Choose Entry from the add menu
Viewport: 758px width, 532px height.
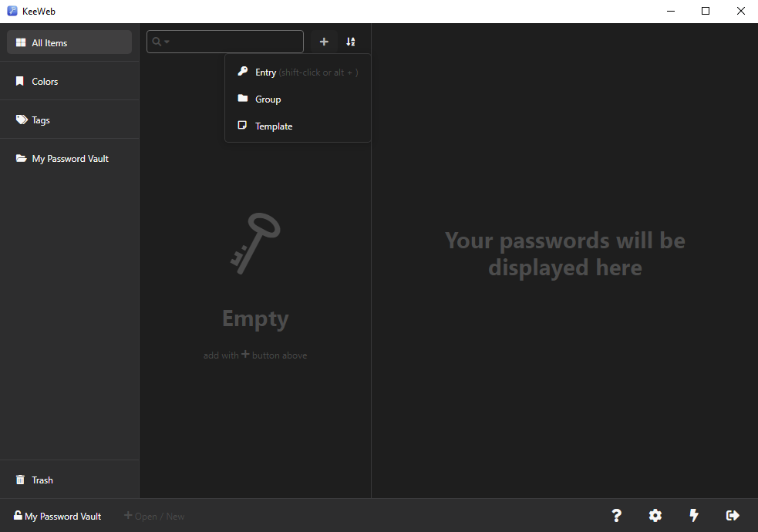(265, 72)
